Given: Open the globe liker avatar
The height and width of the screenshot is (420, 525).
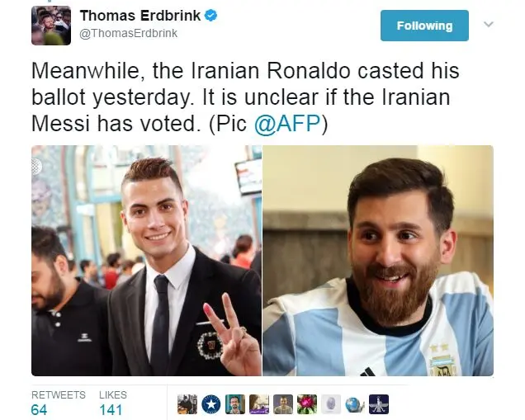Looking at the screenshot, I should pos(355,404).
